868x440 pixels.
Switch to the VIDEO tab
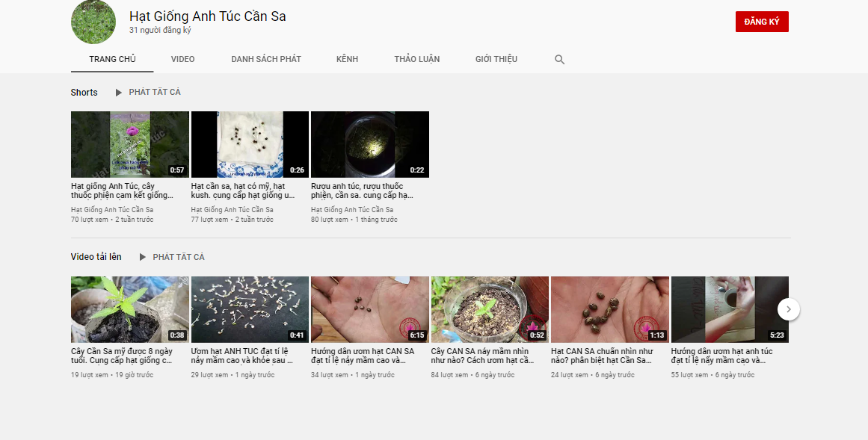(x=182, y=59)
